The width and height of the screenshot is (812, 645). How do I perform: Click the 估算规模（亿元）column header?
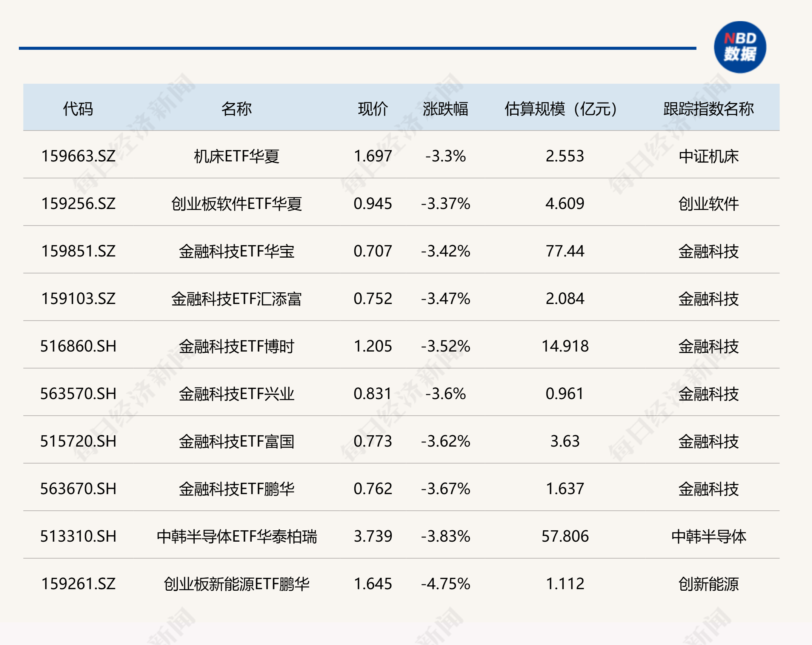coord(561,109)
